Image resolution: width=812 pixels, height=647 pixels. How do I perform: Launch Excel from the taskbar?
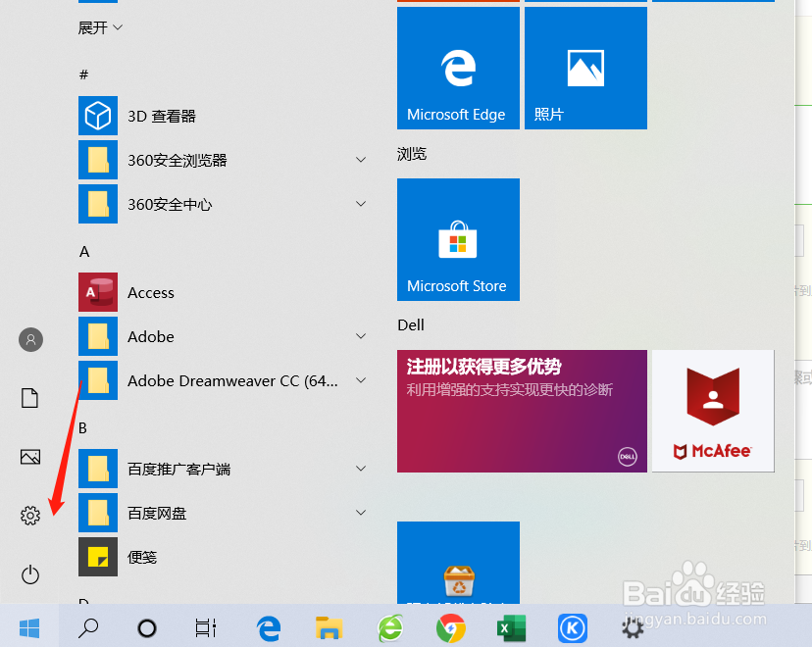pos(511,627)
